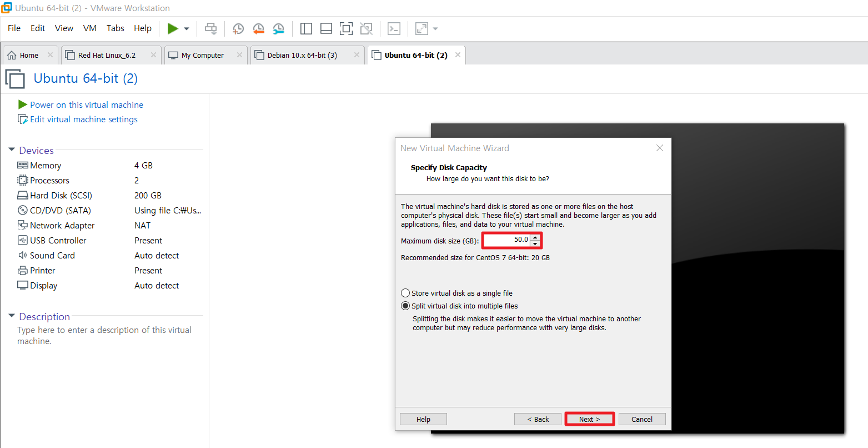Open the View menu
Image resolution: width=868 pixels, height=448 pixels.
[x=64, y=28]
